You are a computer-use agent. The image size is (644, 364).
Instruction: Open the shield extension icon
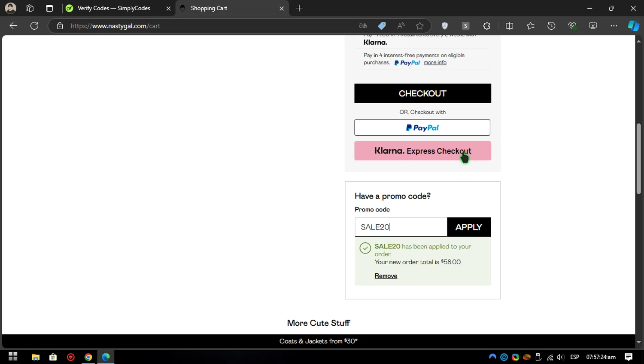point(445,26)
